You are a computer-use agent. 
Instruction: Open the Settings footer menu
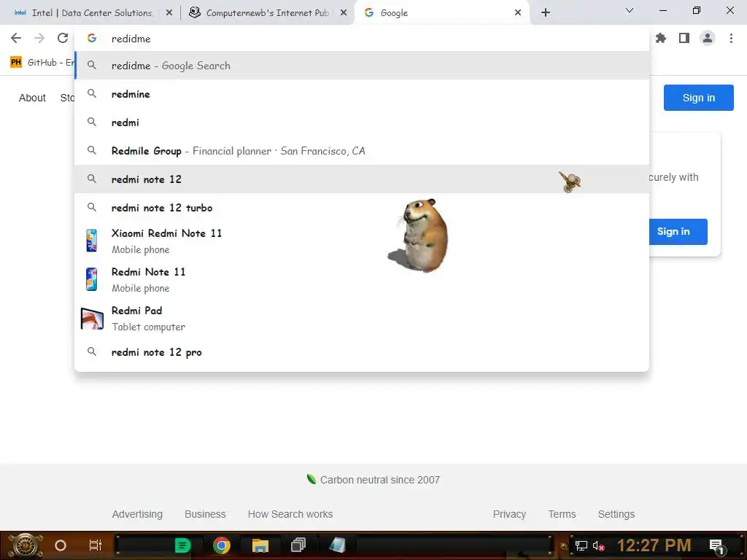click(x=616, y=514)
